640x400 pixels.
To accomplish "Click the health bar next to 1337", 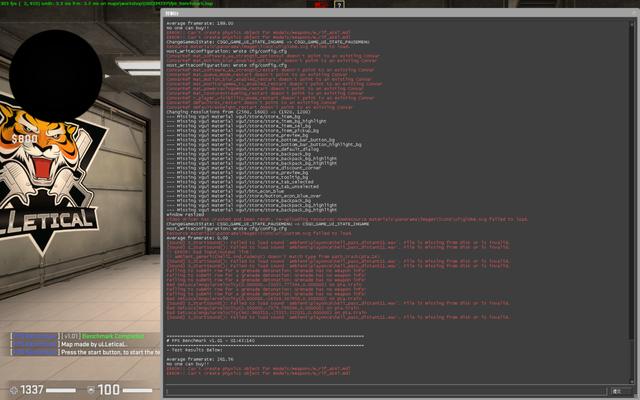I will (61, 390).
